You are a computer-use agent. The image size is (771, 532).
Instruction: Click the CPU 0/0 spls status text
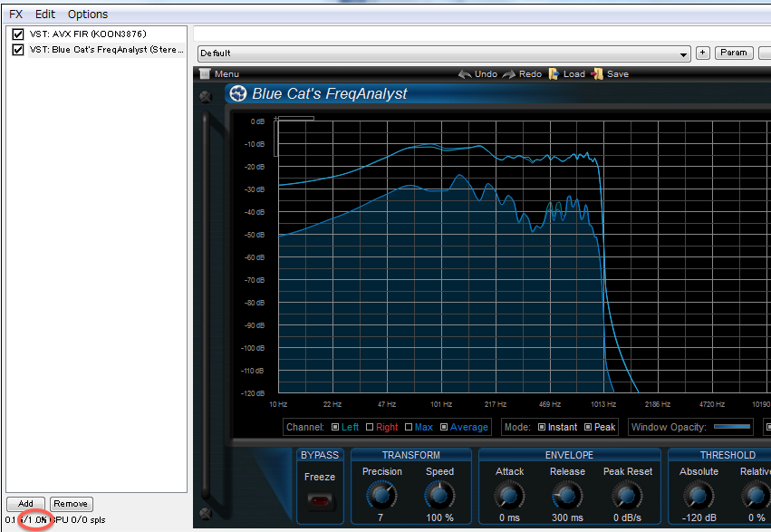[78, 519]
